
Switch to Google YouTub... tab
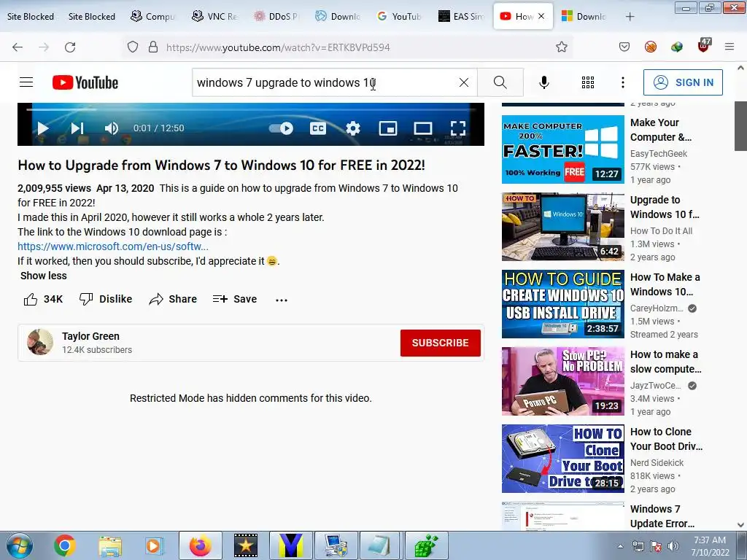pos(399,16)
